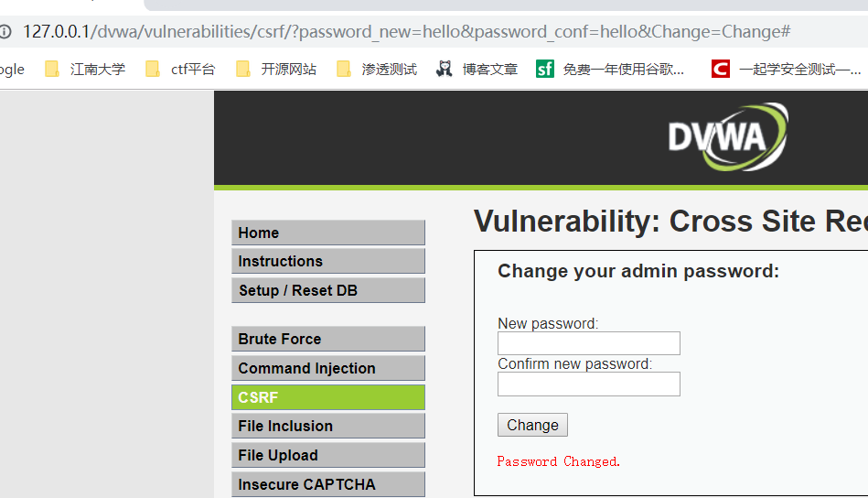
Task: Open the File Upload page
Action: [327, 455]
